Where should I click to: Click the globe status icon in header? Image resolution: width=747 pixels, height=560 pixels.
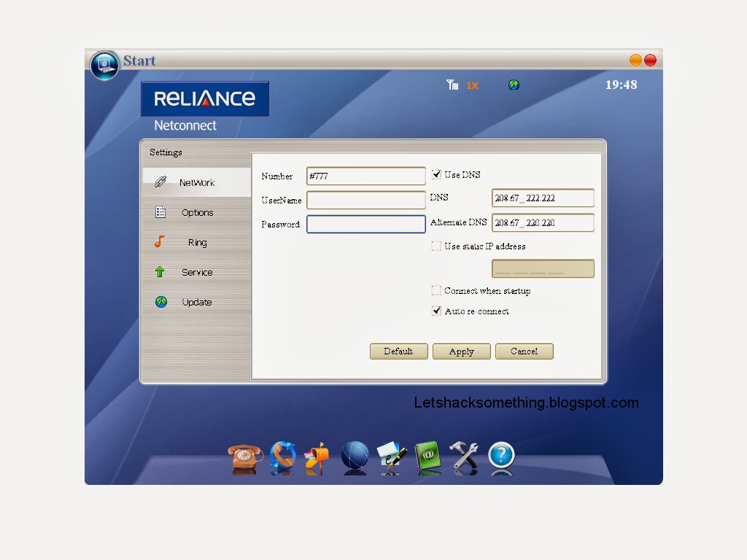pos(514,85)
